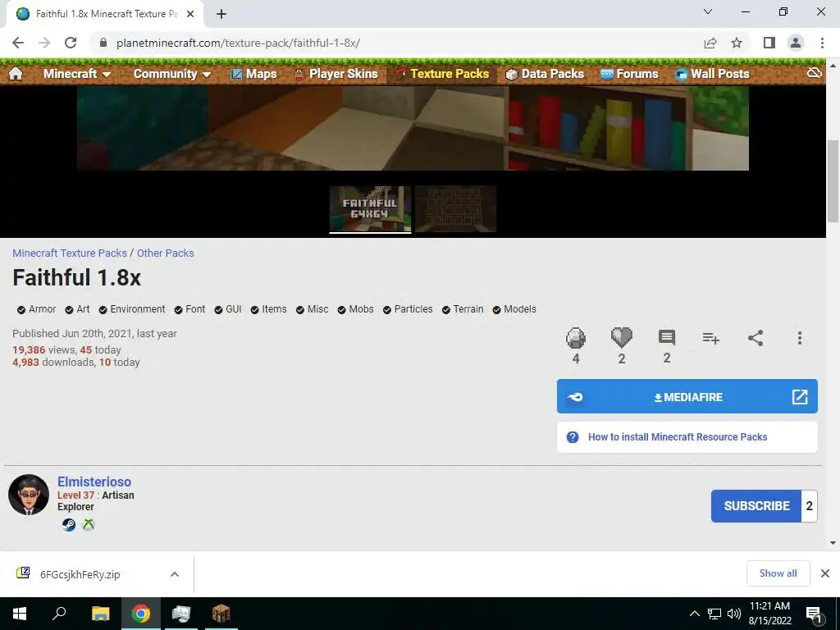Open How to install Minecraft Resource Packs
This screenshot has width=840, height=630.
point(678,437)
